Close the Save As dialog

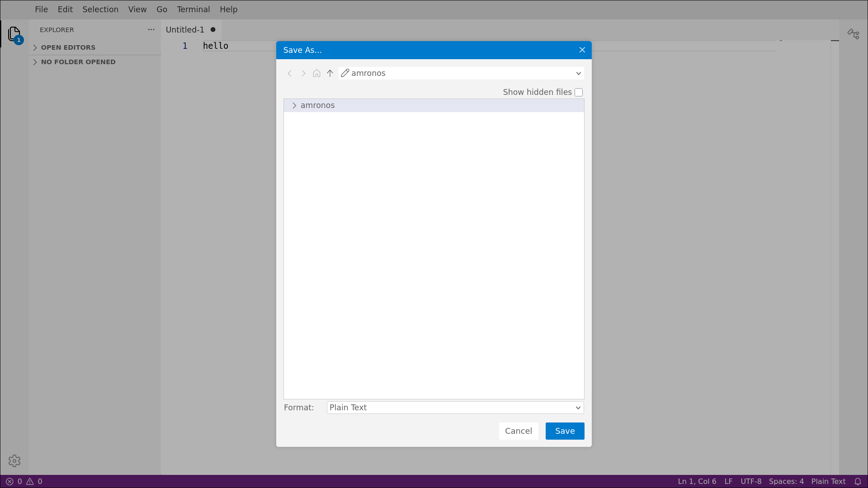tap(582, 50)
